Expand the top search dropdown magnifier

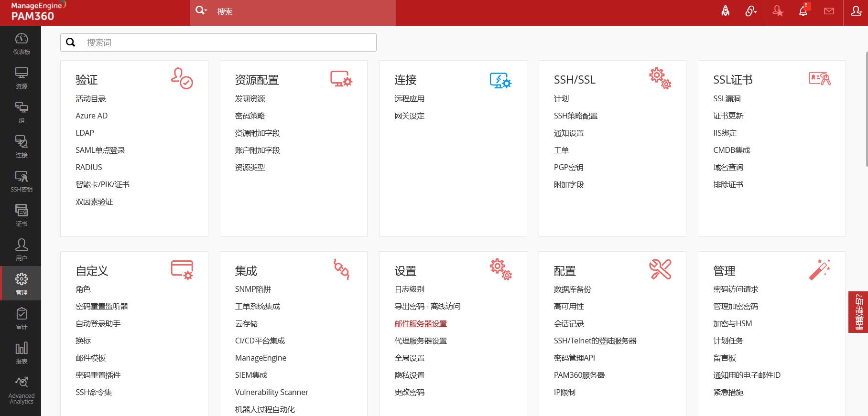[x=201, y=11]
